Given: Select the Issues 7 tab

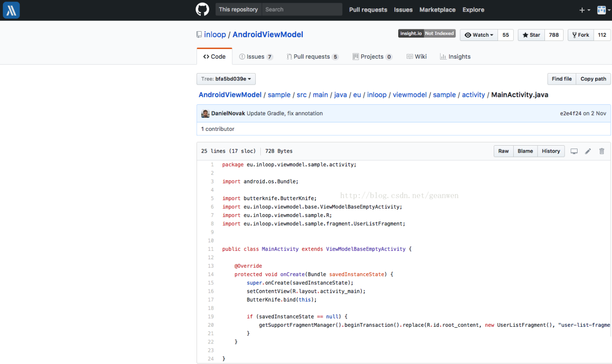Looking at the screenshot, I should pos(256,56).
